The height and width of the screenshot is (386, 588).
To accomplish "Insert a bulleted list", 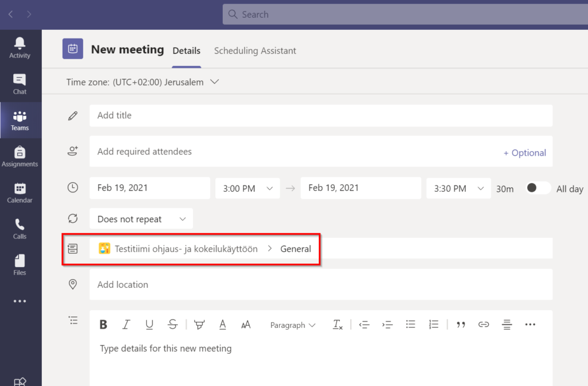I will [x=411, y=325].
